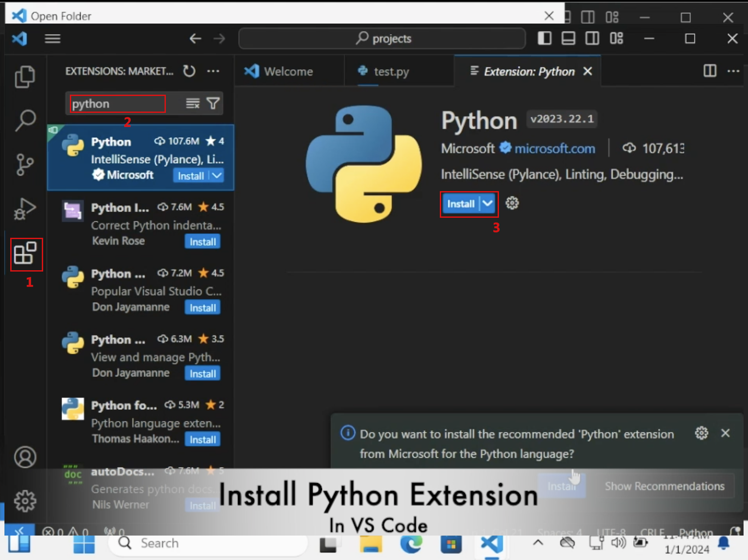Open the microsoft.com publisher link

pyautogui.click(x=555, y=148)
